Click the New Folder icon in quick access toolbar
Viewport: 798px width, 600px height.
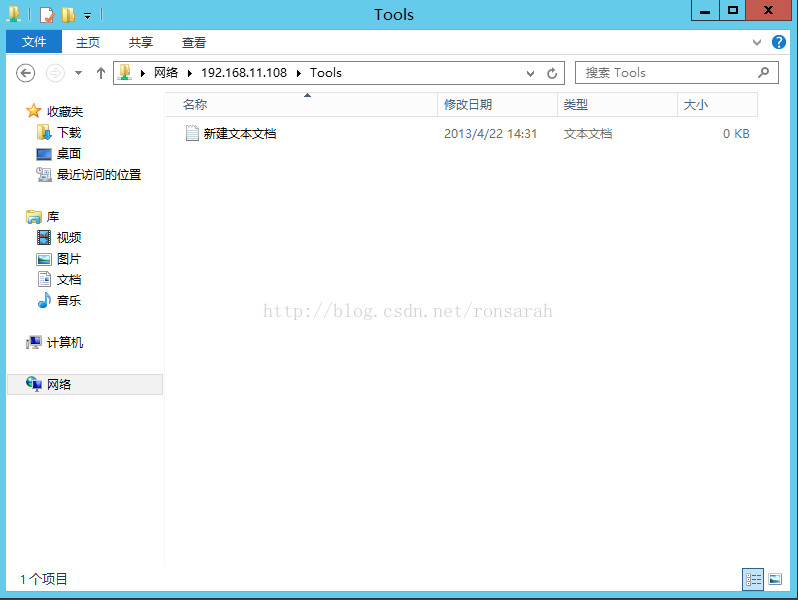coord(68,15)
